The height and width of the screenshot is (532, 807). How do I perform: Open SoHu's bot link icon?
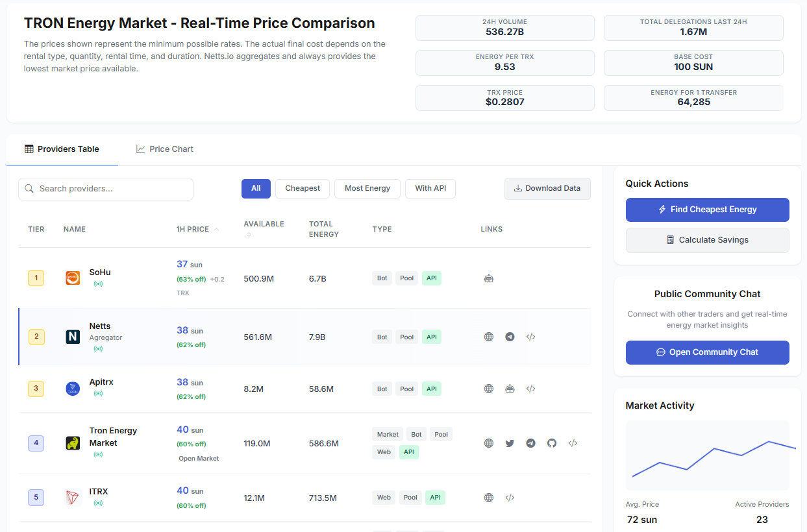pos(489,278)
